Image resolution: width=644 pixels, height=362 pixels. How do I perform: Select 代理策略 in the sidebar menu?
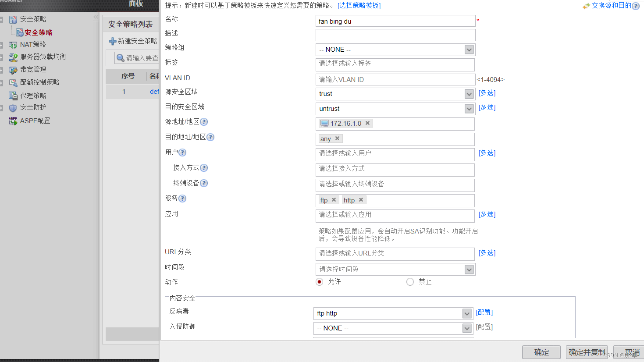click(x=33, y=96)
